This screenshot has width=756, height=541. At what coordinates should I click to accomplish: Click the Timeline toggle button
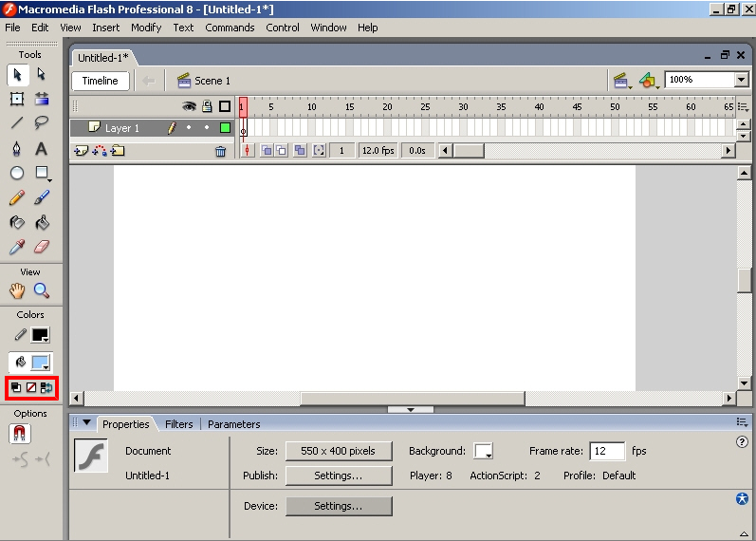101,81
